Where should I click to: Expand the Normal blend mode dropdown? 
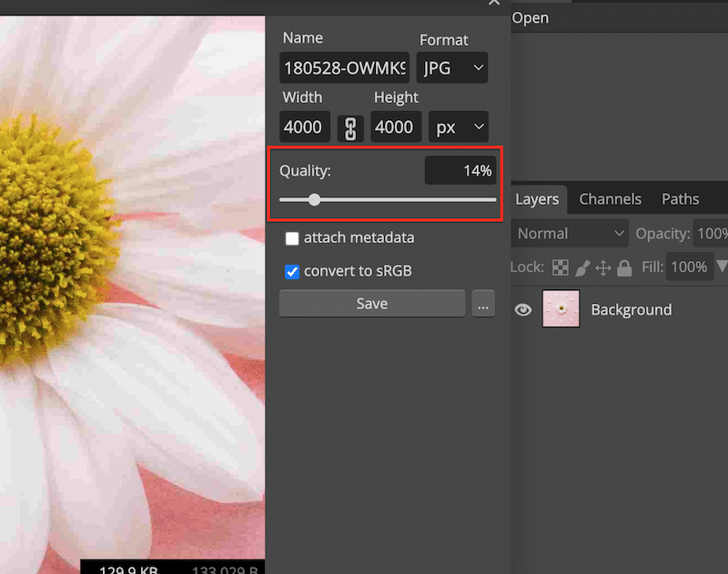point(571,234)
